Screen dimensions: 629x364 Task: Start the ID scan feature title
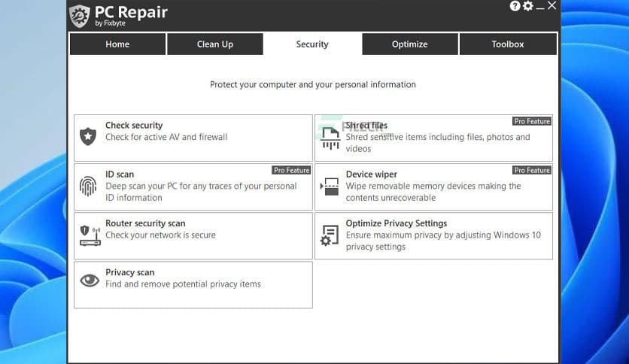pyautogui.click(x=120, y=174)
